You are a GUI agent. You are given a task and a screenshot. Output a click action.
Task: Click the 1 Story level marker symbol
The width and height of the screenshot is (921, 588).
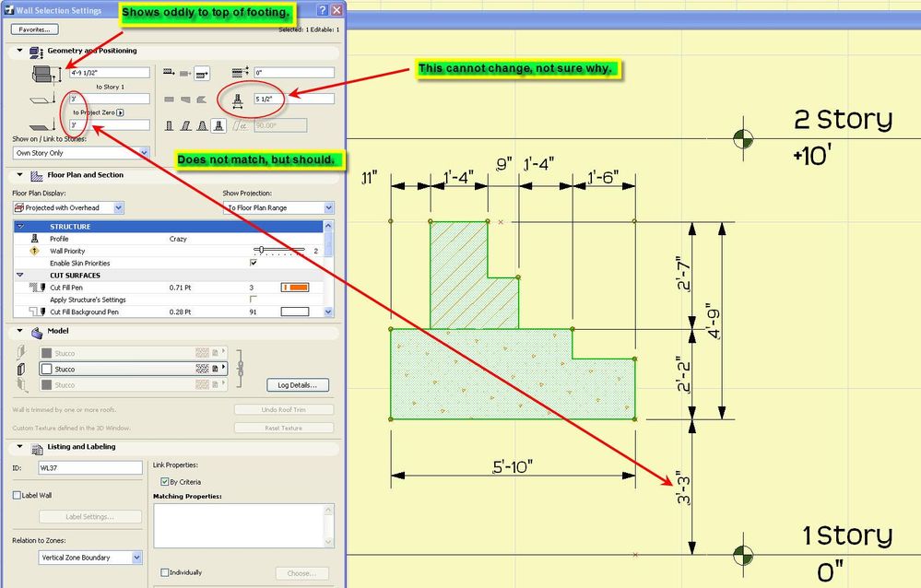point(743,554)
